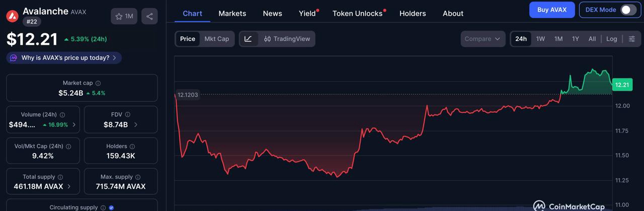The image size is (644, 211).
Task: Toggle DEX Mode switch
Action: click(628, 10)
